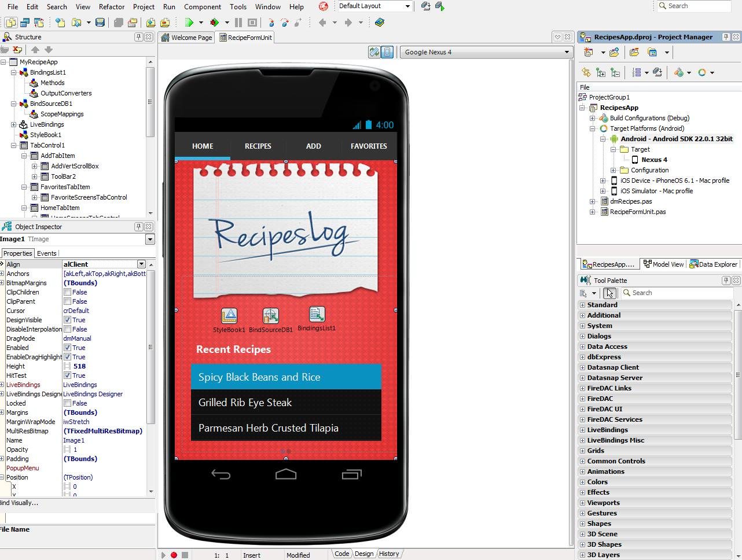Click the New project icon in Project Manager
Image resolution: width=742 pixels, height=560 pixels.
pos(589,52)
